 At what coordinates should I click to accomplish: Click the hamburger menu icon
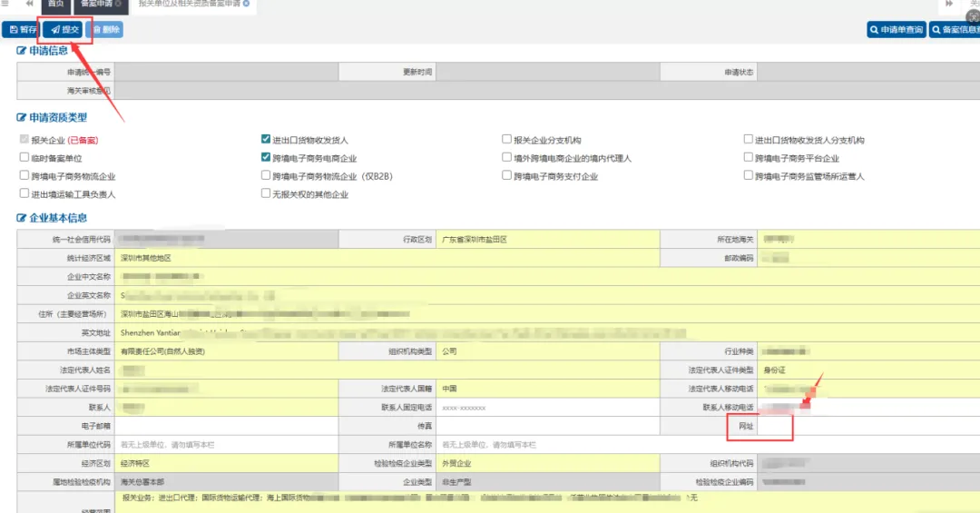tap(5, 5)
